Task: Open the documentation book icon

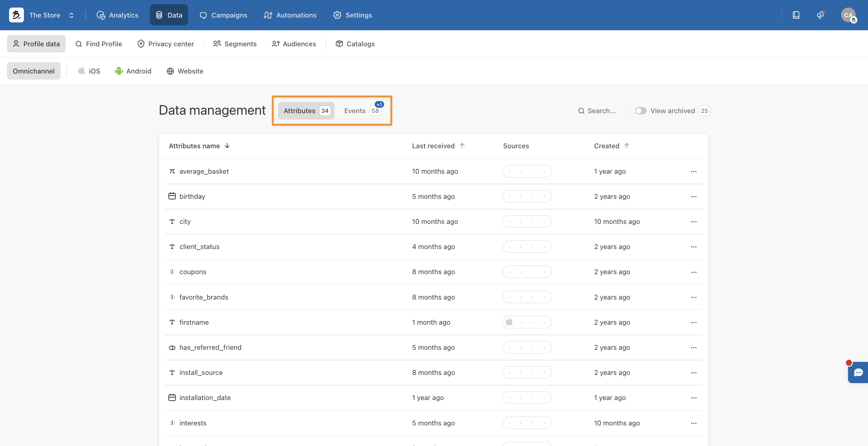Action: pos(796,15)
